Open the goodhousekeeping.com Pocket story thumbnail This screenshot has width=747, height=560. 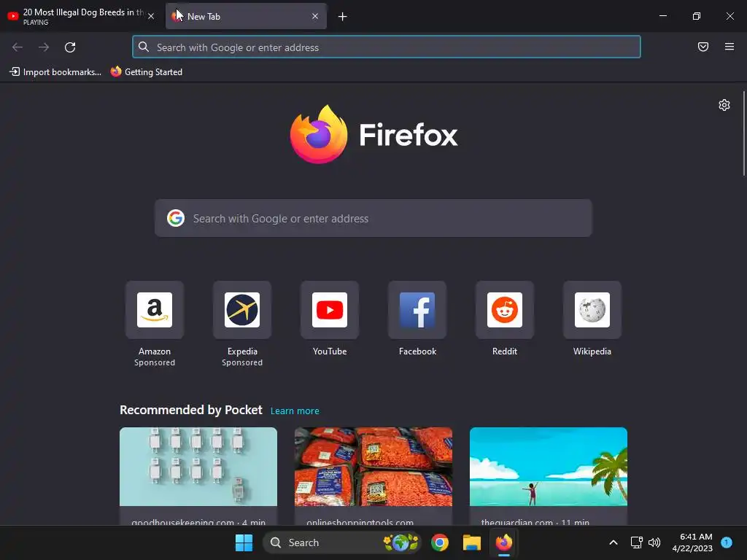(x=198, y=467)
